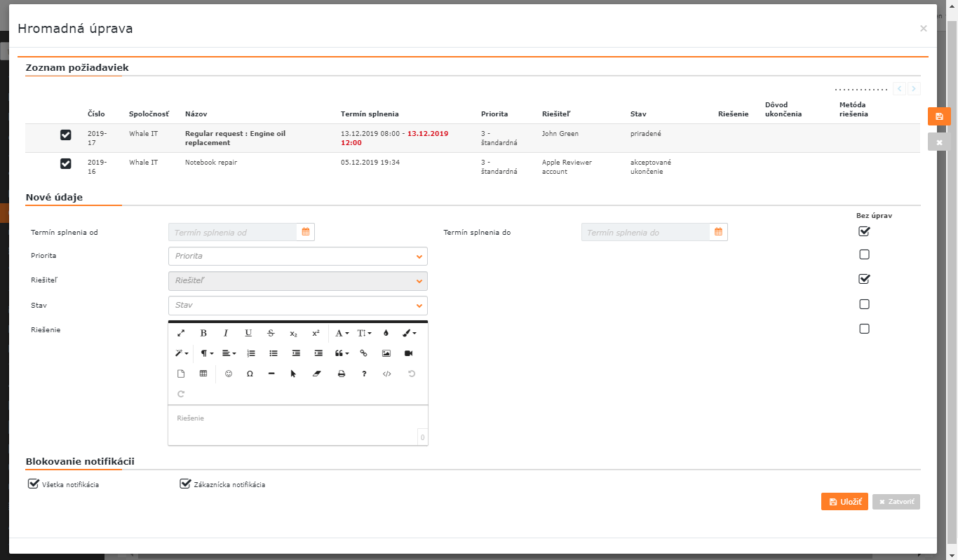The width and height of the screenshot is (958, 560).
Task: Open the paragraph format pilcrow dropdown
Action: click(207, 354)
